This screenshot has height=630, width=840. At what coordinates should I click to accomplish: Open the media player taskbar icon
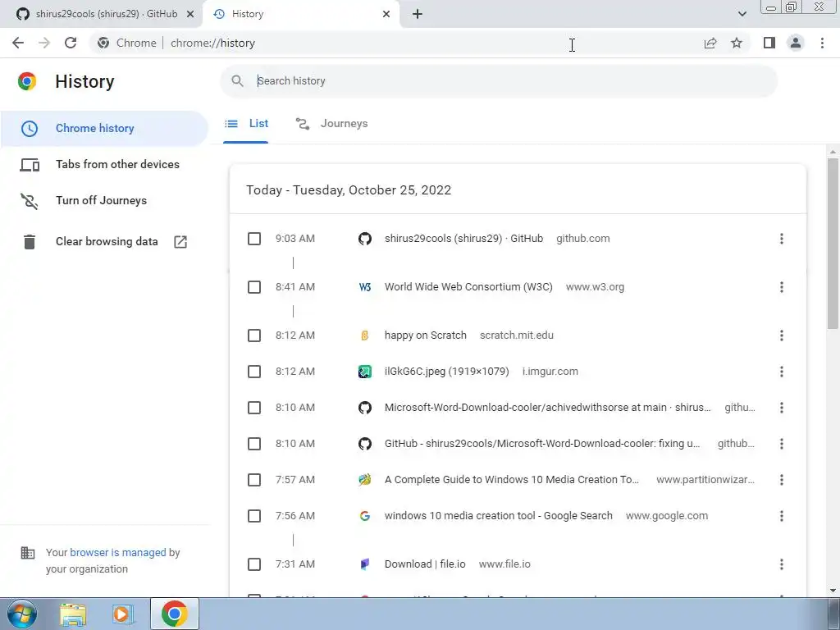[122, 614]
